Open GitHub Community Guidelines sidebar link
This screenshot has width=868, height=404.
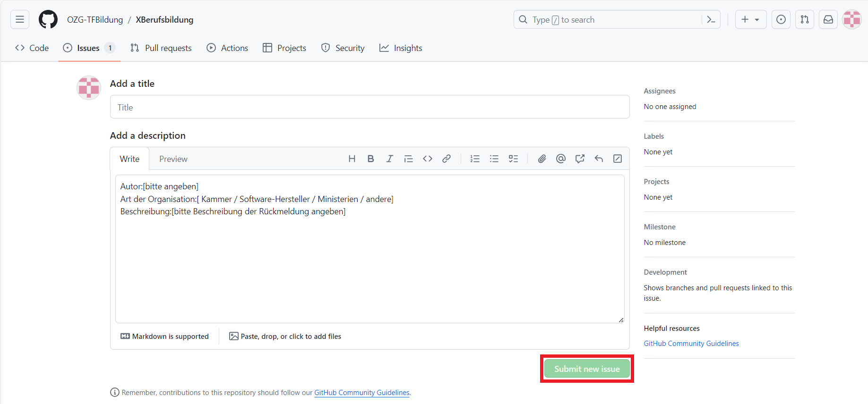tap(691, 344)
